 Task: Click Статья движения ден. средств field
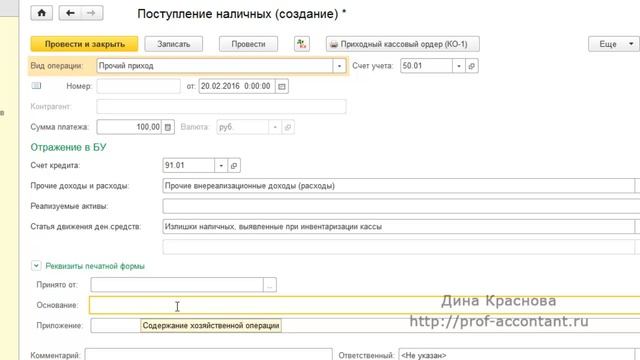(398, 227)
